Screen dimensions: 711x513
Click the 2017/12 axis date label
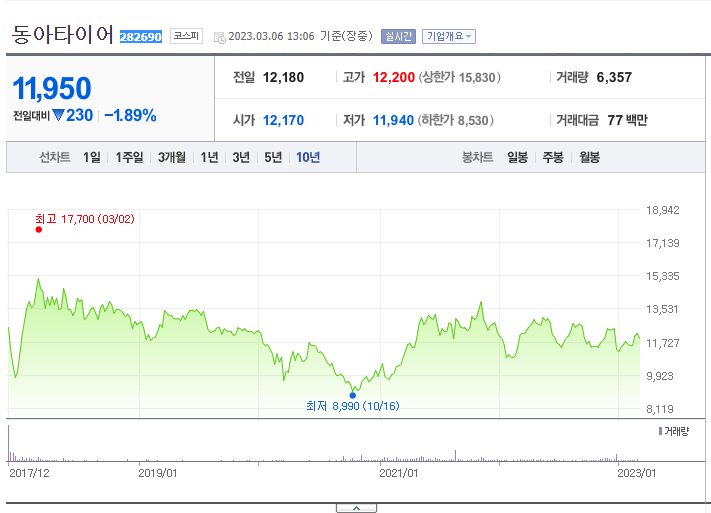point(29,473)
